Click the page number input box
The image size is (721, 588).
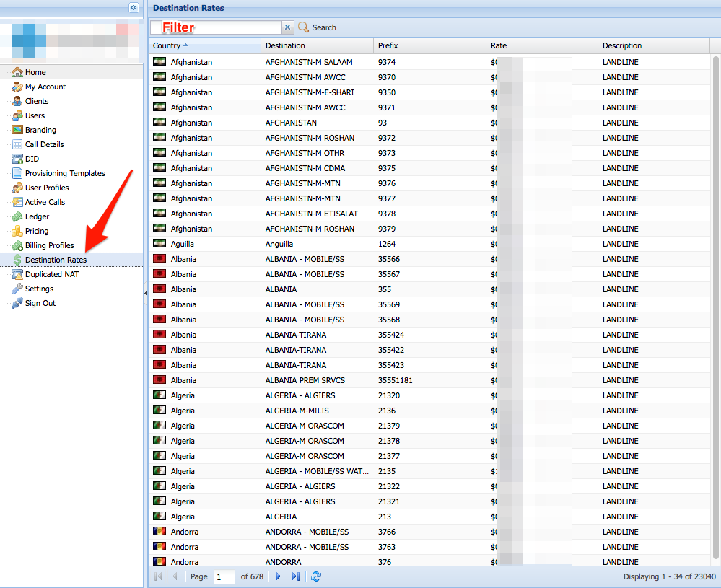click(224, 576)
